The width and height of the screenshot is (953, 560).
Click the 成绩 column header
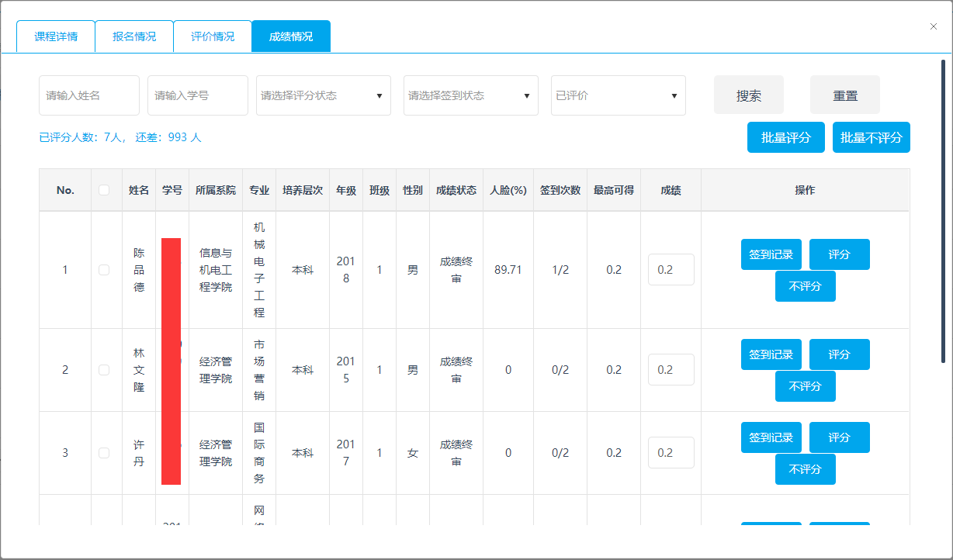coord(671,190)
